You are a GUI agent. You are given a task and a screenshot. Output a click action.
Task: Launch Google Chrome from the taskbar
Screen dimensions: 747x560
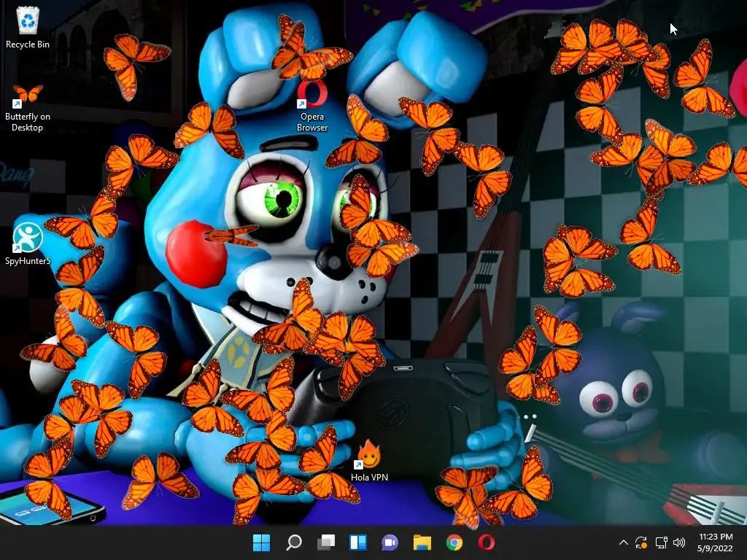[x=454, y=542]
